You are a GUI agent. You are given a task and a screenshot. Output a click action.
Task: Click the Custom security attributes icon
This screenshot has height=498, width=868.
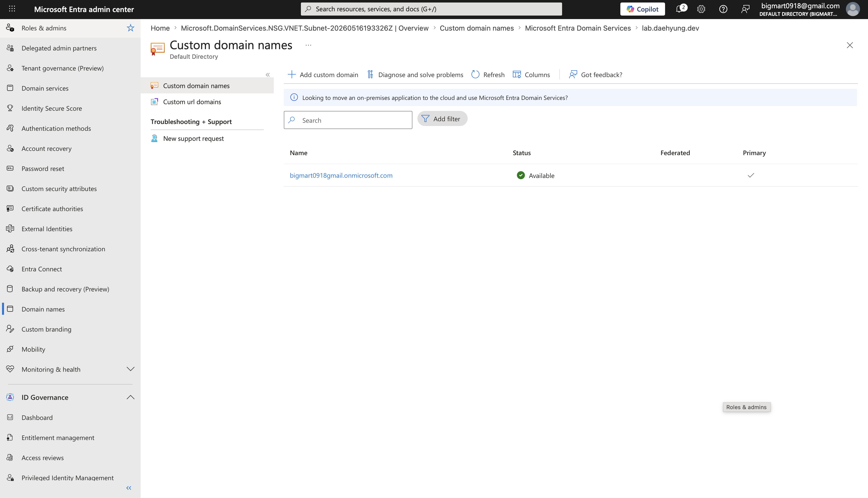pos(10,189)
